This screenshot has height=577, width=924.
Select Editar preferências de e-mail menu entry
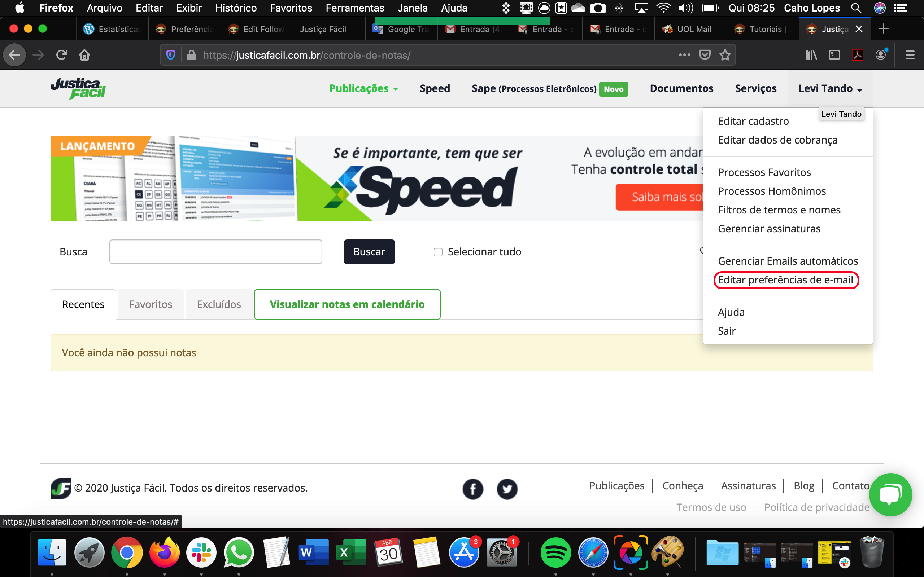[x=785, y=280]
